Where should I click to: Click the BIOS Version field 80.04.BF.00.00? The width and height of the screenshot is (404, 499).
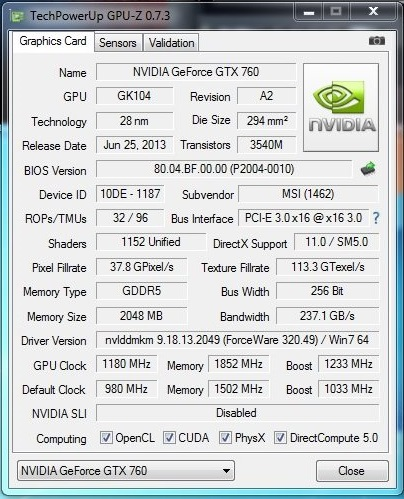coord(224,169)
